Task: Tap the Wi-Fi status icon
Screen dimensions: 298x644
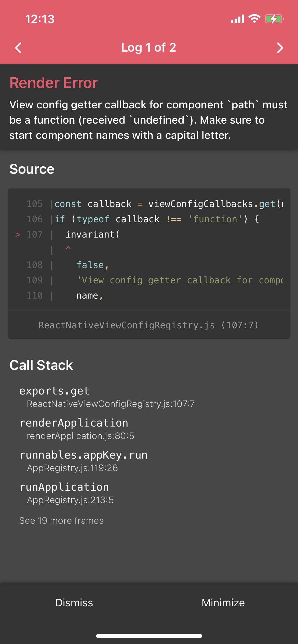Action: coord(254,19)
